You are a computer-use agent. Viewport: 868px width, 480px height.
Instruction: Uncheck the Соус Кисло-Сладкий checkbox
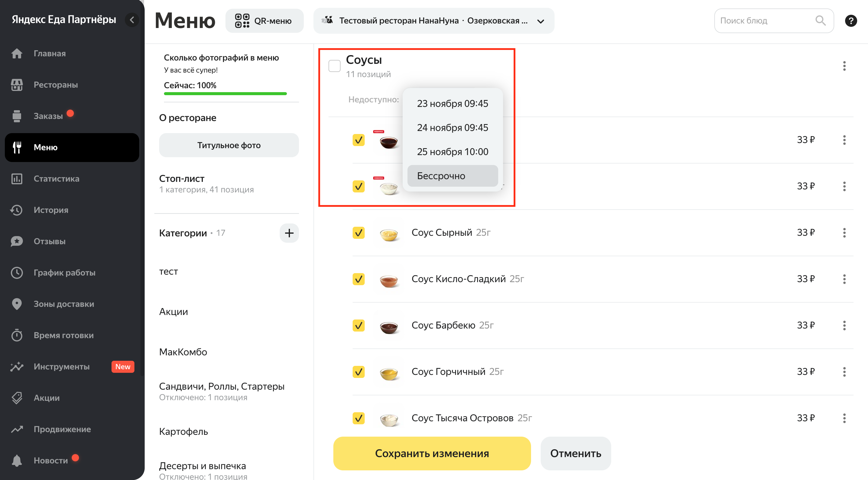pyautogui.click(x=359, y=279)
